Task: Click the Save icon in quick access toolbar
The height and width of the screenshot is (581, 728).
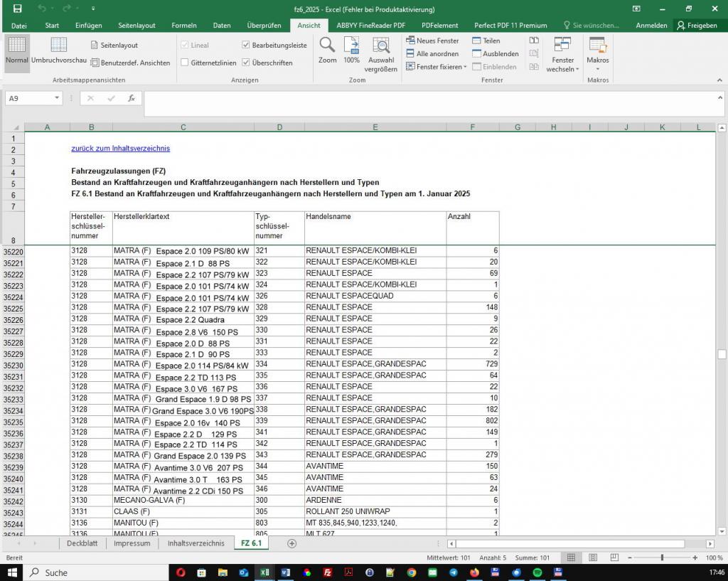Action: [17, 9]
